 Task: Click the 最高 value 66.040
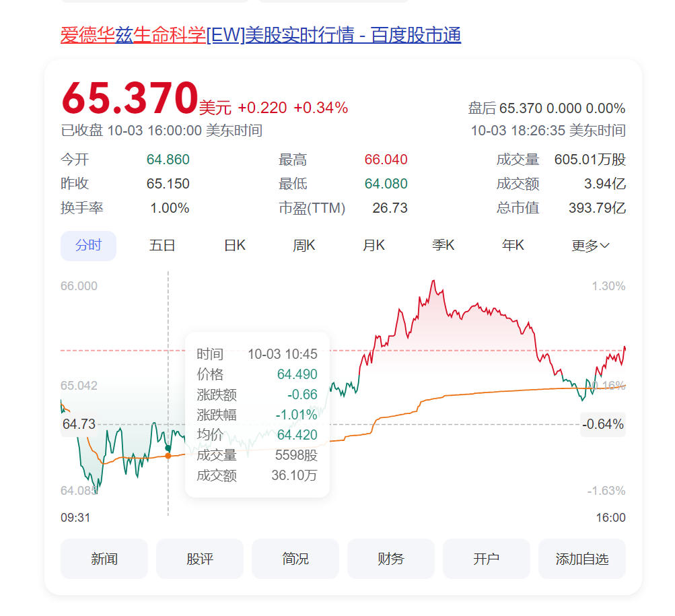(386, 160)
